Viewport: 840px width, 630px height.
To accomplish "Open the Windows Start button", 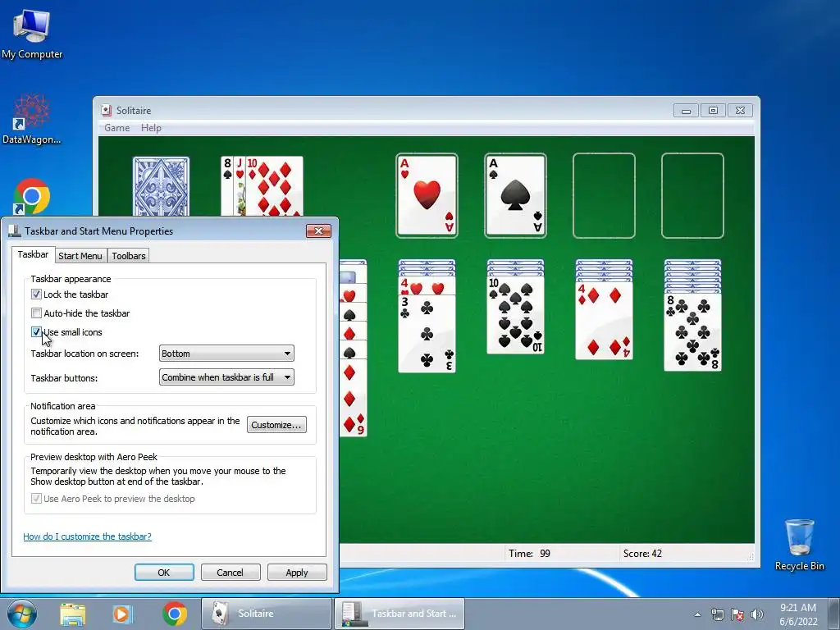I will click(x=22, y=614).
